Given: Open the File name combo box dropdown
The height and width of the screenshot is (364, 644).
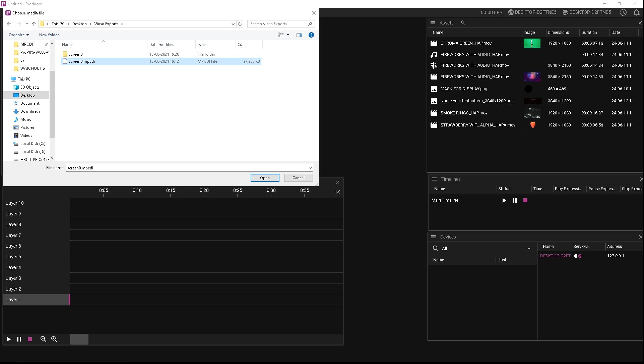Looking at the screenshot, I should [x=310, y=168].
